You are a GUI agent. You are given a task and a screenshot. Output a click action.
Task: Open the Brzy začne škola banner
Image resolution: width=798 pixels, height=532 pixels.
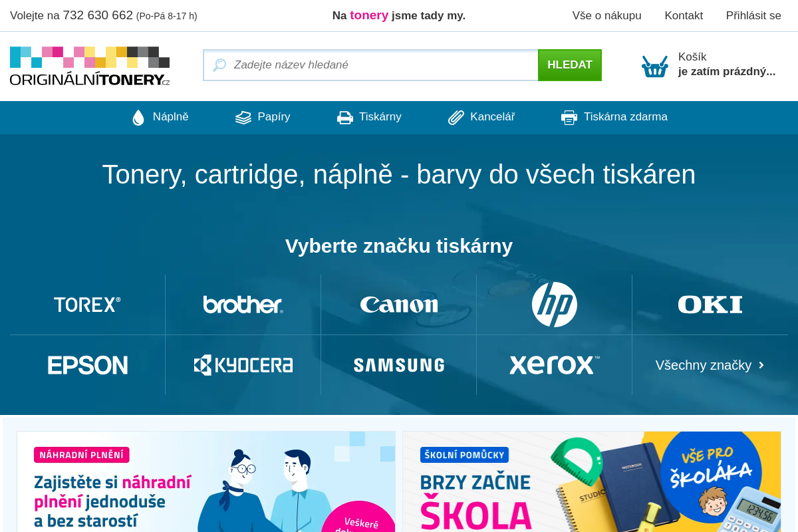pos(592,481)
